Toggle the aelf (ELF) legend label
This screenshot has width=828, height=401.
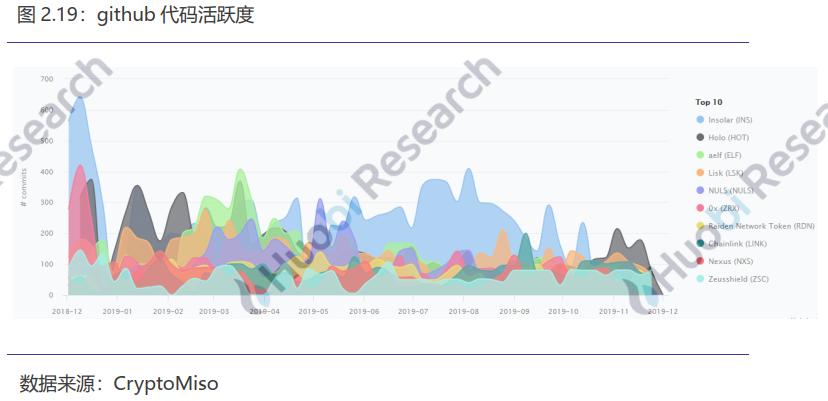point(726,155)
